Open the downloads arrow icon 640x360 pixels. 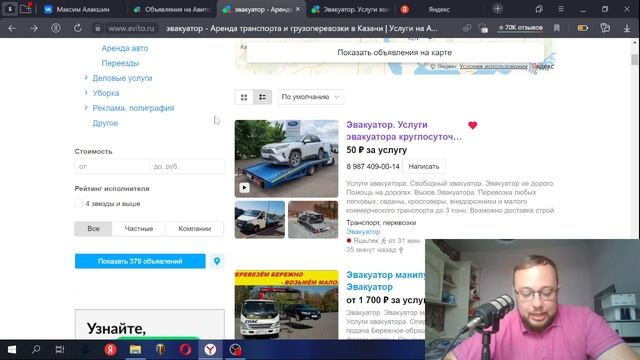click(627, 28)
